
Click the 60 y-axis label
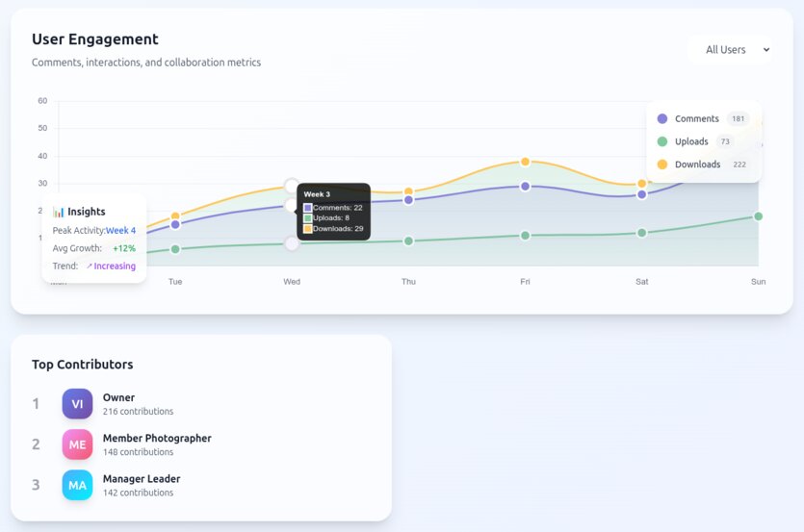coord(42,101)
